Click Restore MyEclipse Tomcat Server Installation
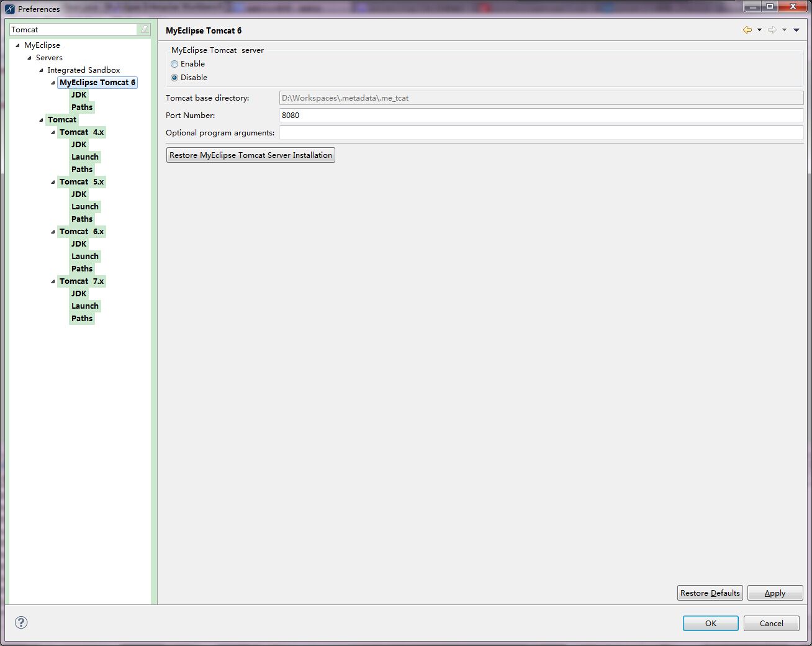This screenshot has width=812, height=646. pos(251,155)
